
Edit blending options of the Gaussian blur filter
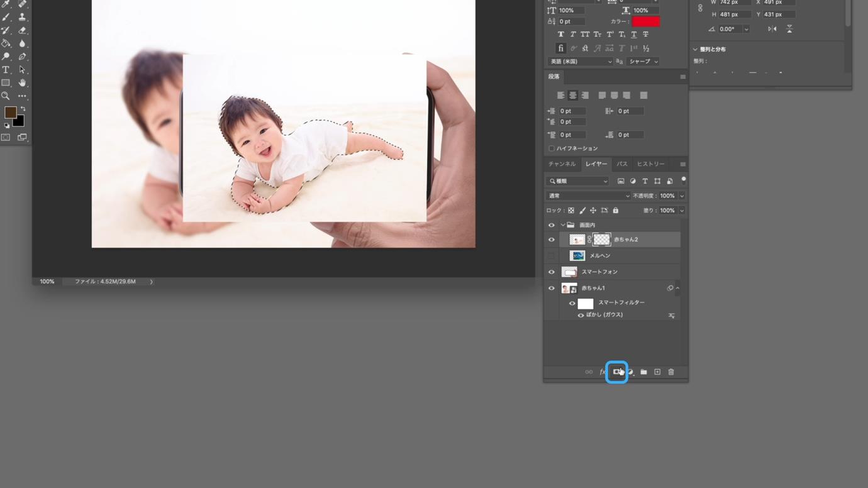tap(672, 315)
